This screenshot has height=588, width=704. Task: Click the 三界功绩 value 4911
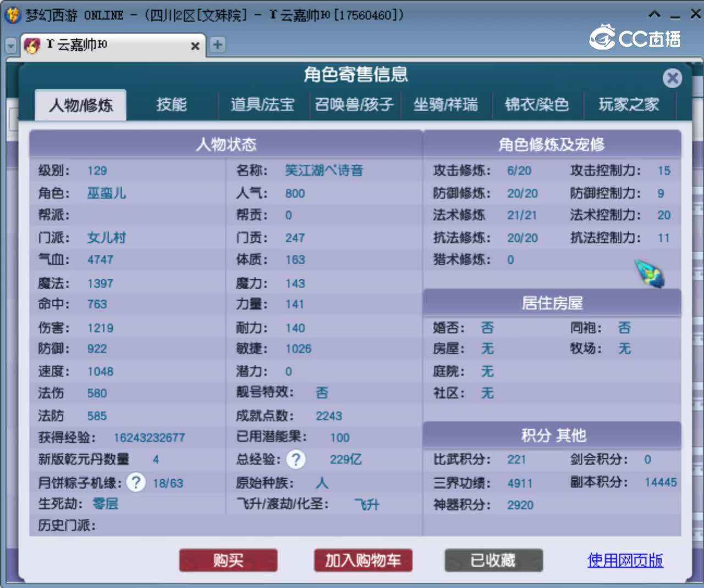(x=520, y=484)
